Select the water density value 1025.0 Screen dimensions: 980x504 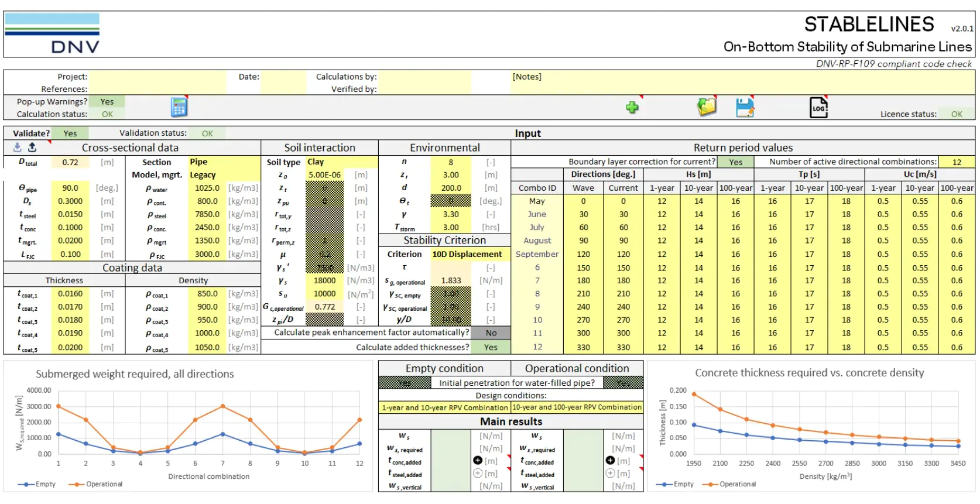[207, 188]
